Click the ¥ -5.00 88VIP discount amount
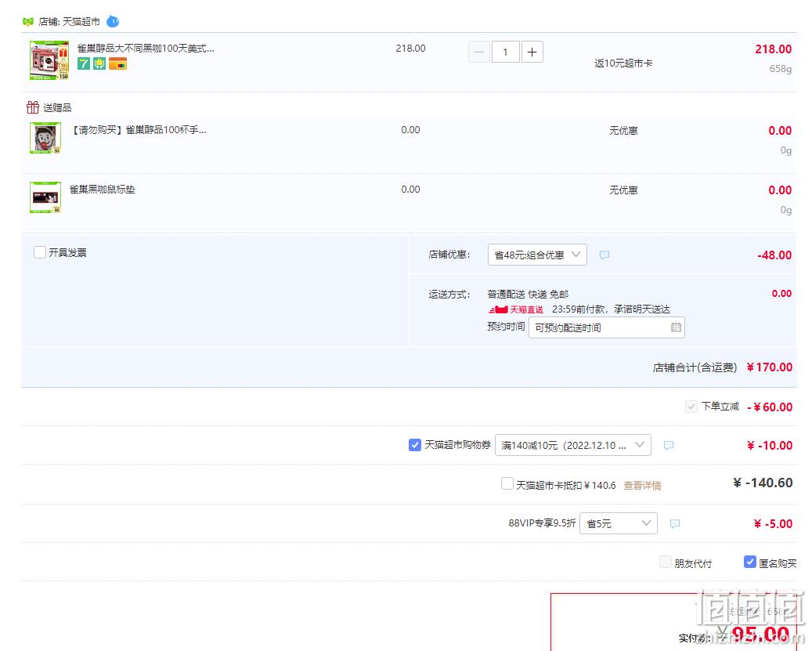812x651 pixels. tap(773, 523)
